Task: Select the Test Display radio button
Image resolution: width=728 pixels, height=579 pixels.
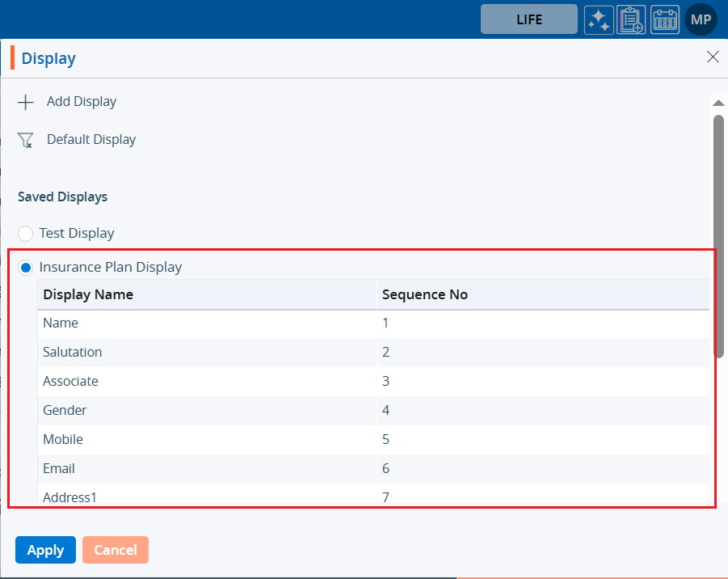Action: (26, 233)
